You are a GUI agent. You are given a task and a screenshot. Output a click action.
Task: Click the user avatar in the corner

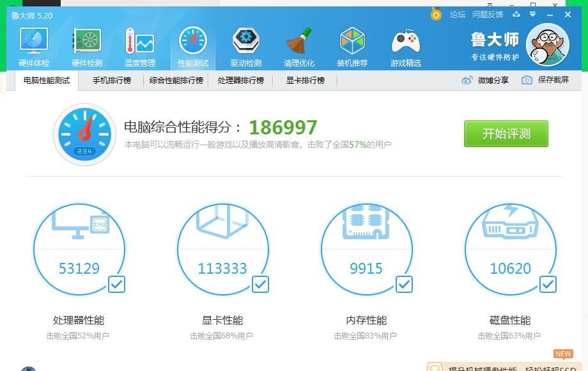click(x=548, y=45)
